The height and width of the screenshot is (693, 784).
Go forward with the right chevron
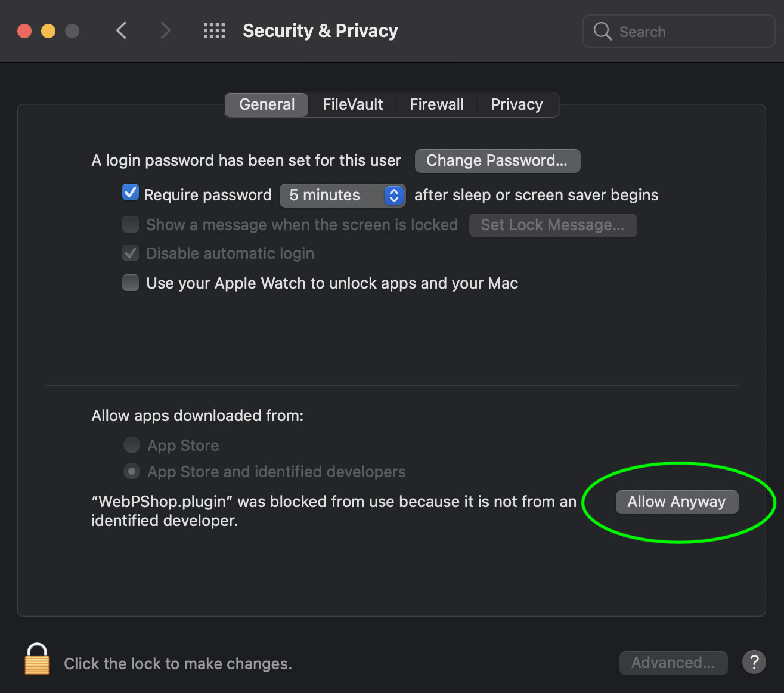coord(165,30)
